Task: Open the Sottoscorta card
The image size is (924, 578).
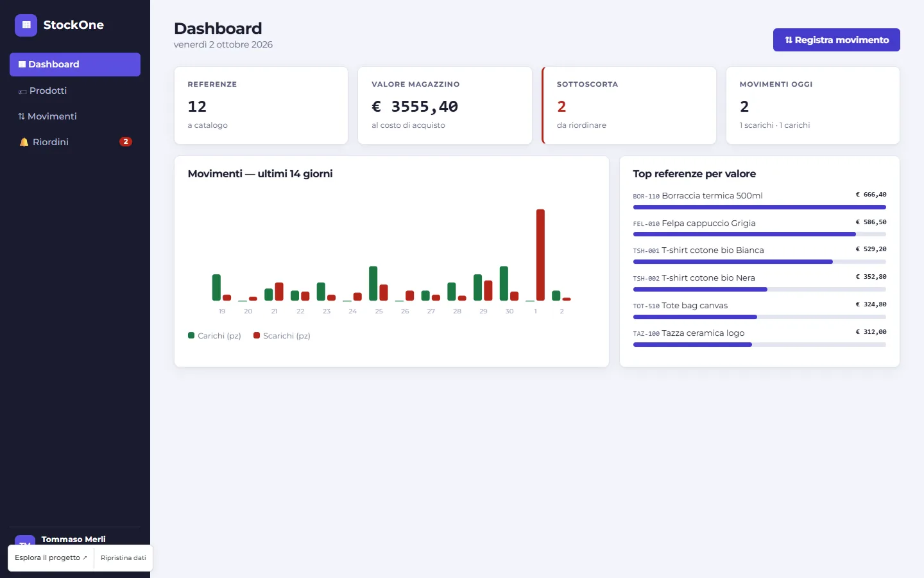Action: pyautogui.click(x=629, y=105)
